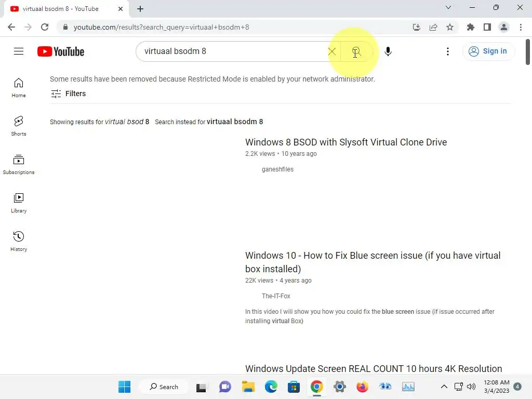The image size is (532, 399).
Task: Open Windows 10 Fix Blue screen issue video
Action: click(x=373, y=262)
